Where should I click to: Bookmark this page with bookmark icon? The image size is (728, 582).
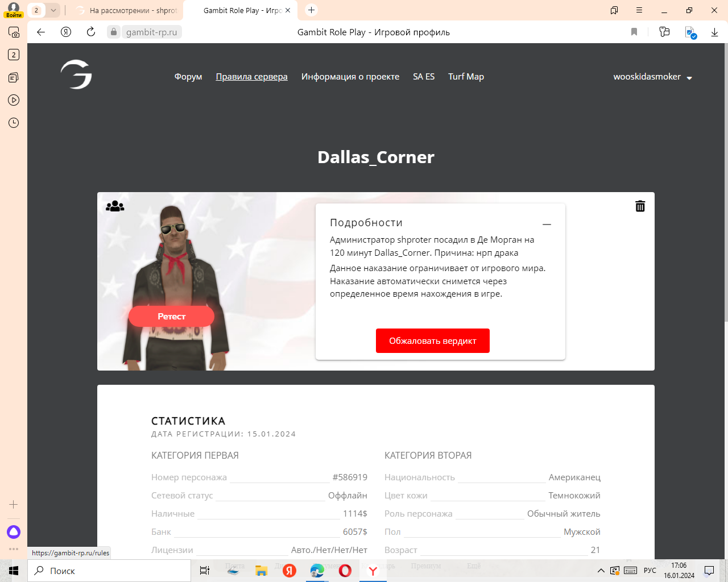634,32
